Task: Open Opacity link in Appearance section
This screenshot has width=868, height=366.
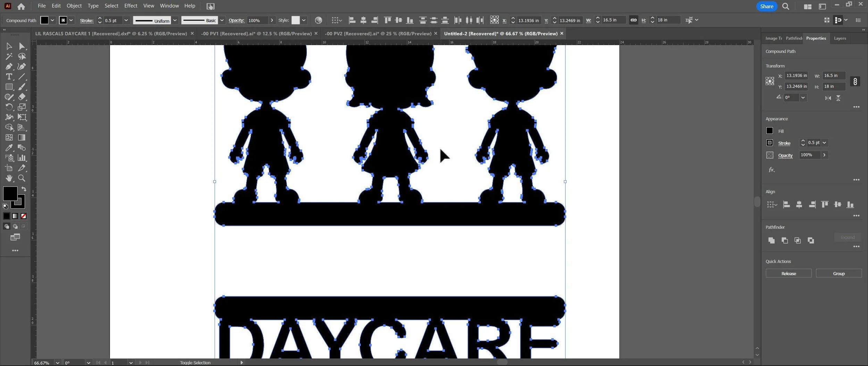Action: click(785, 155)
